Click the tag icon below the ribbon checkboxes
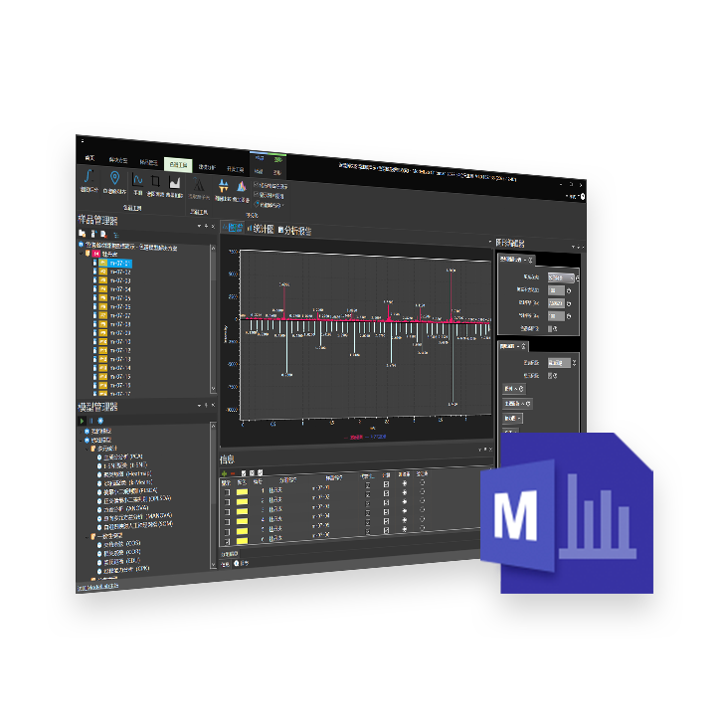The image size is (728, 728). click(x=257, y=204)
